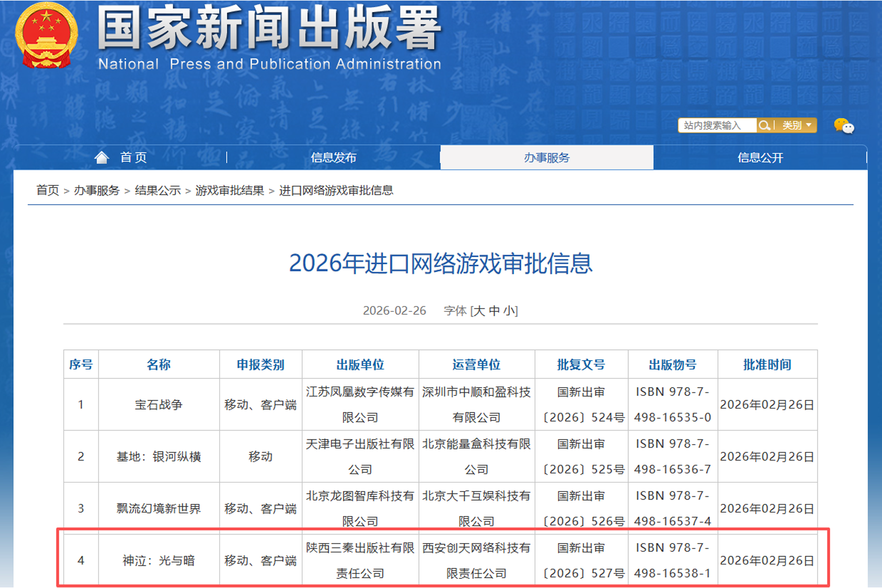The width and height of the screenshot is (882, 588).
Task: Click the home icon beside 首页
Action: [102, 156]
